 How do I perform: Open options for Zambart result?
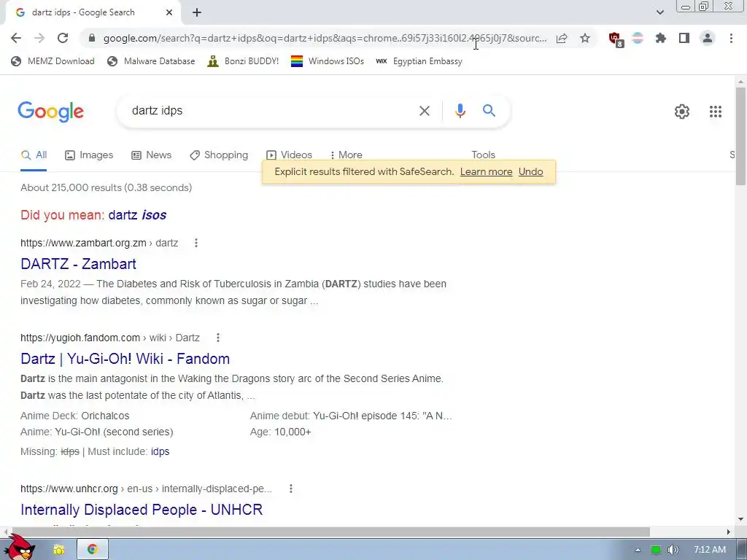click(x=196, y=243)
